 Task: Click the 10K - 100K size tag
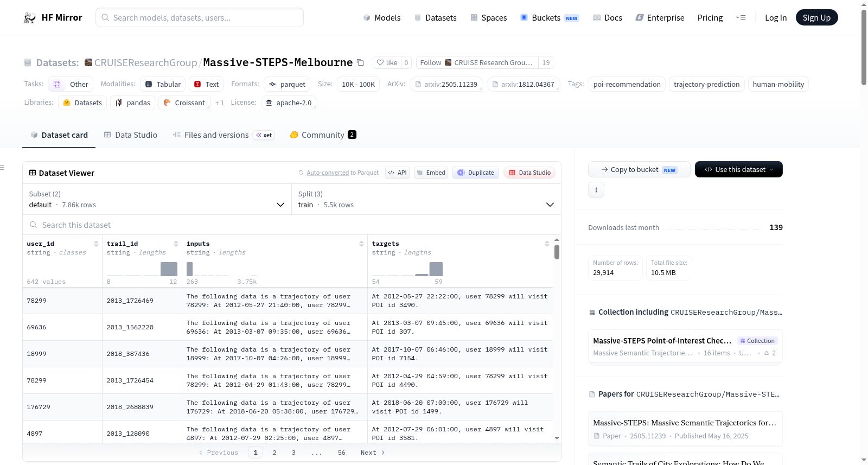pyautogui.click(x=358, y=84)
